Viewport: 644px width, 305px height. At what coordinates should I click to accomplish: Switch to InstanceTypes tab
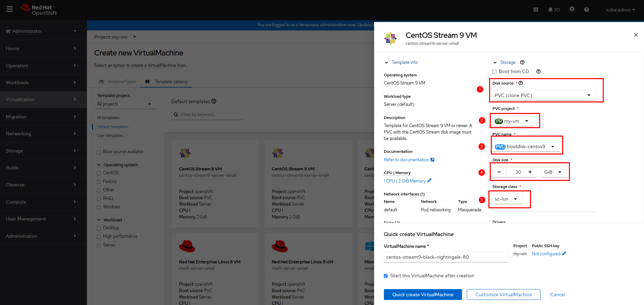[x=117, y=81]
